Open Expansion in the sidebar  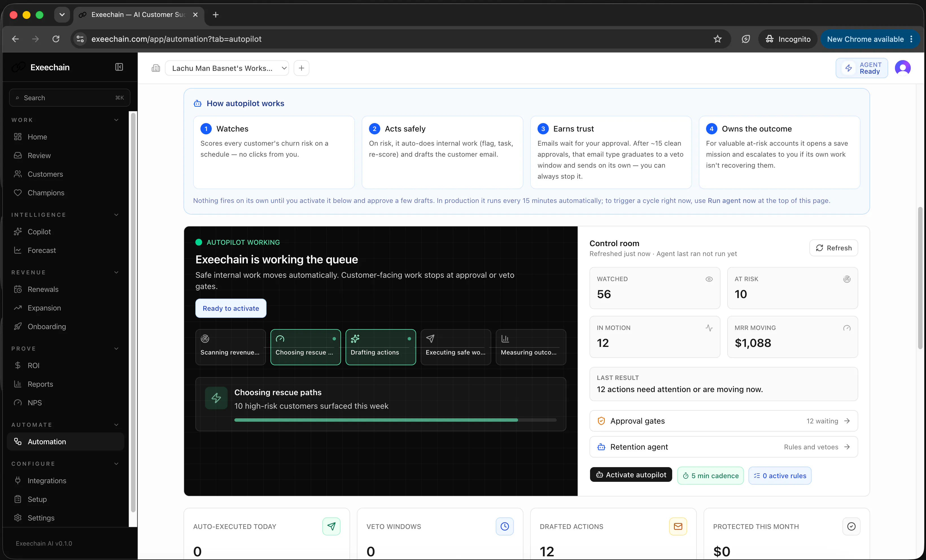click(x=65, y=308)
